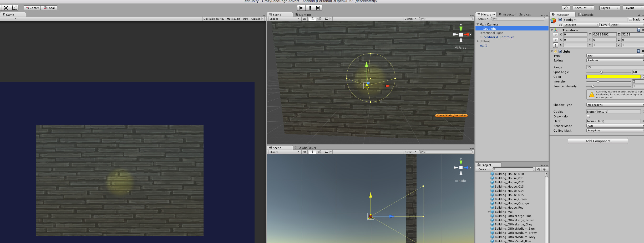Expand UI Root in the Hierarchy

pyautogui.click(x=478, y=41)
